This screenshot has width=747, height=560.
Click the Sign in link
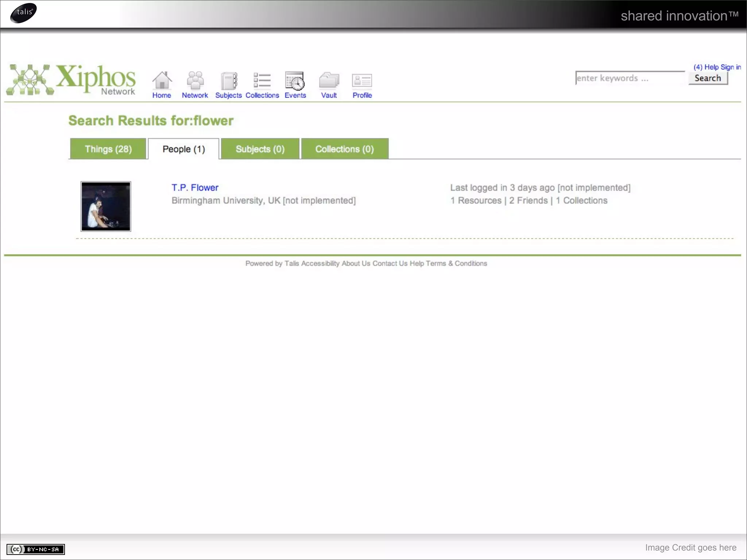731,67
